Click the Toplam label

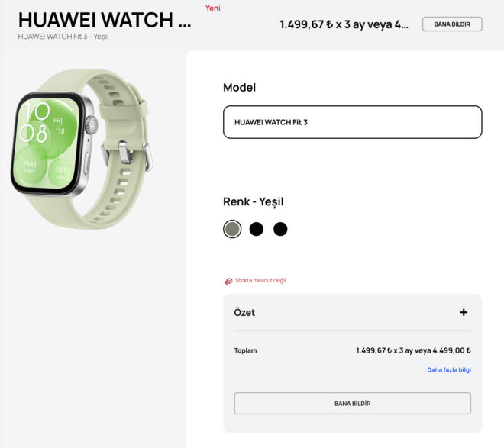[x=245, y=350]
